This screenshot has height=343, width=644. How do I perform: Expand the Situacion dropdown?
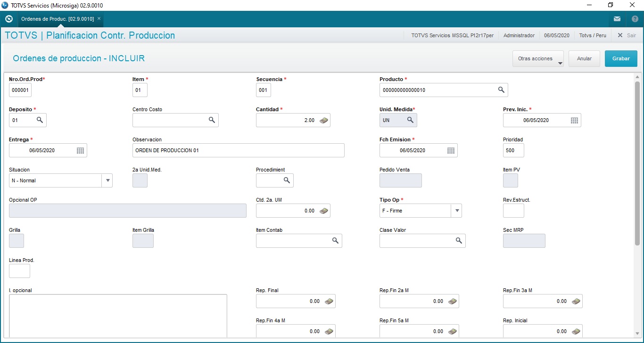tap(107, 180)
